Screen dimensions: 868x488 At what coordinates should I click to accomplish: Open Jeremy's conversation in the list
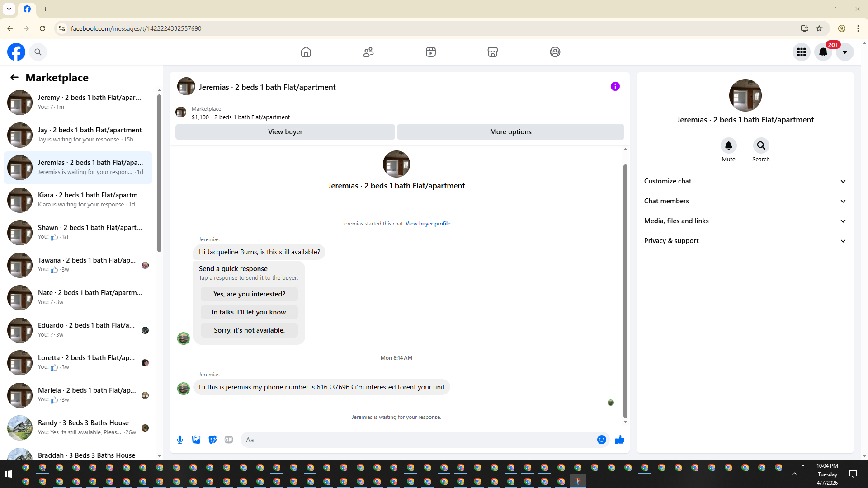[x=78, y=103]
